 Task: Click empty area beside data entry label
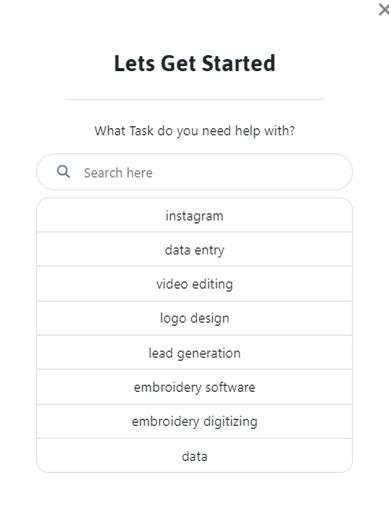(x=288, y=250)
